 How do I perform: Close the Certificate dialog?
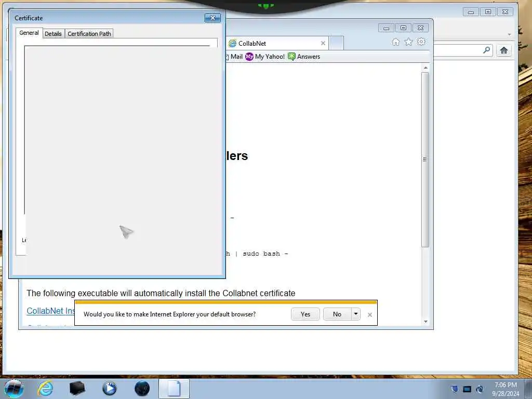(212, 18)
